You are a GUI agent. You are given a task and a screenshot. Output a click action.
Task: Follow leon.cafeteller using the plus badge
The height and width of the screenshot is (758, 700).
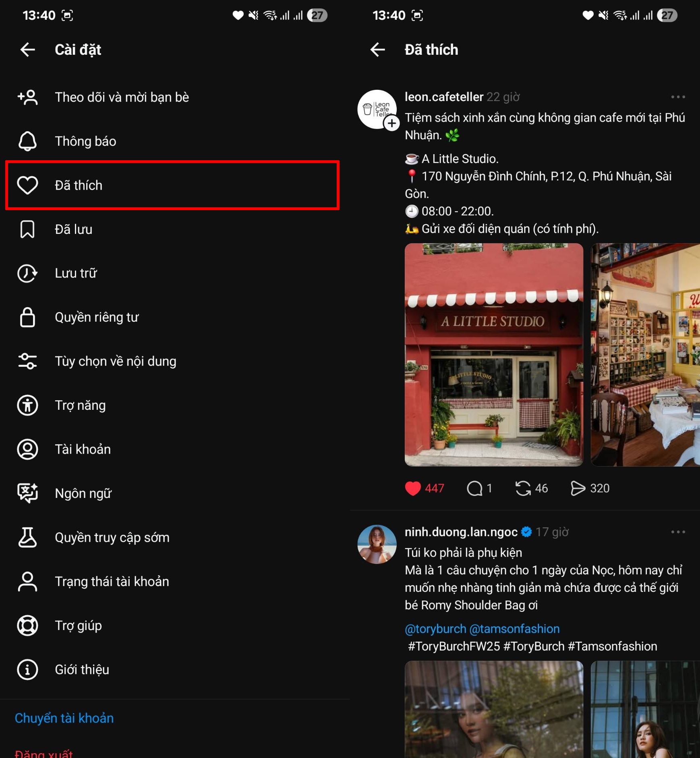(x=391, y=123)
